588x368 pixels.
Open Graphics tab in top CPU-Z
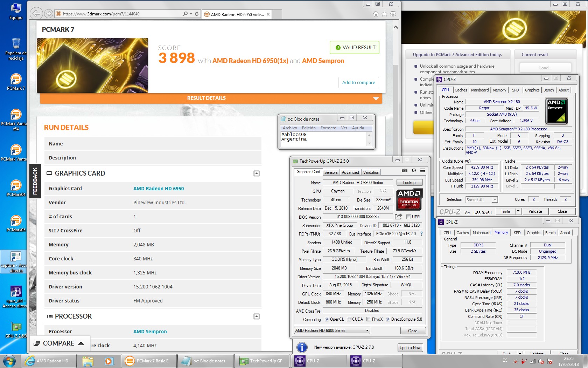point(532,90)
